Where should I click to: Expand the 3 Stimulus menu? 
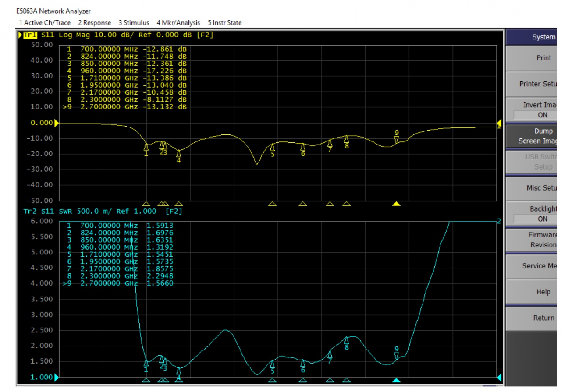pos(134,23)
